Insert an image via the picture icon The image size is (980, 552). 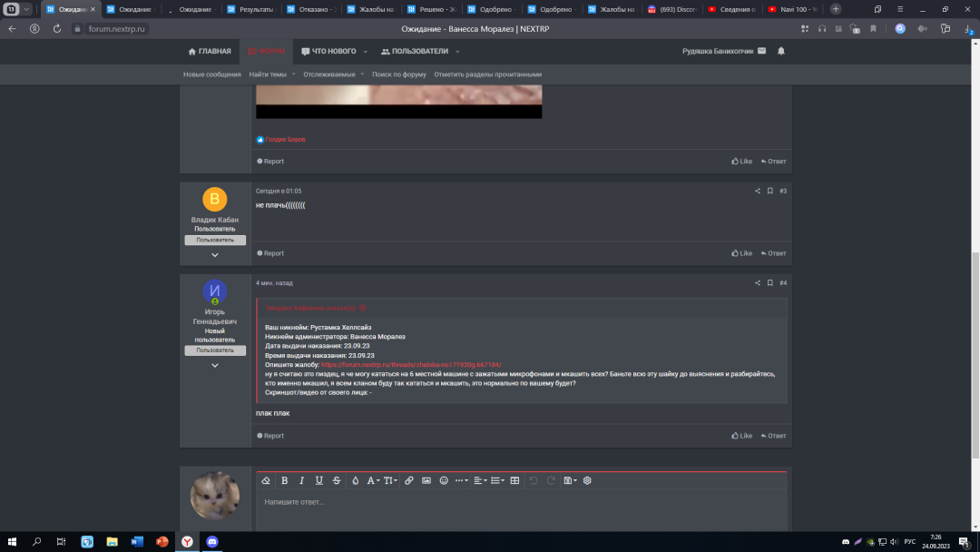426,480
